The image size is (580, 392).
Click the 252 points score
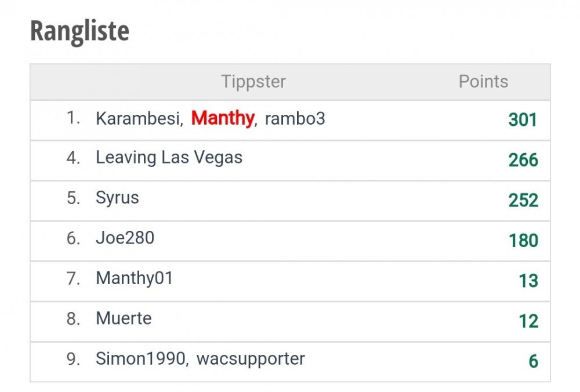click(x=523, y=201)
